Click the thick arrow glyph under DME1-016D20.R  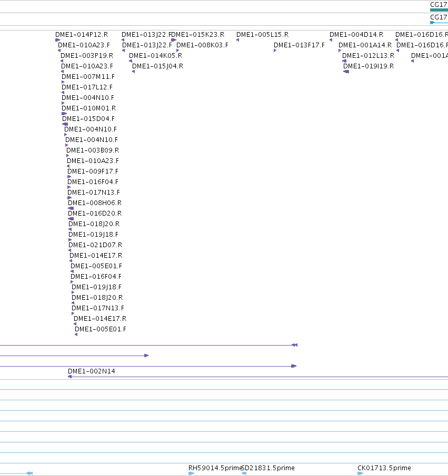pyautogui.click(x=71, y=219)
